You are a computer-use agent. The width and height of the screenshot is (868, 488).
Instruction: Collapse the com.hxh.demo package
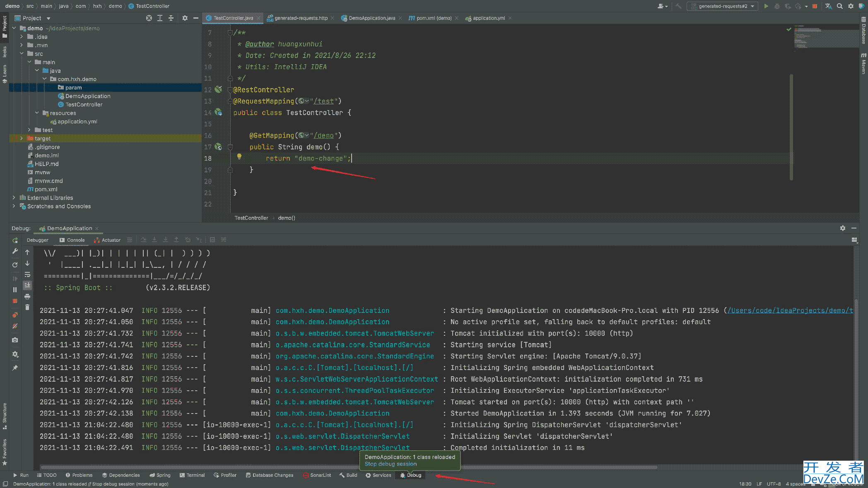click(x=45, y=79)
